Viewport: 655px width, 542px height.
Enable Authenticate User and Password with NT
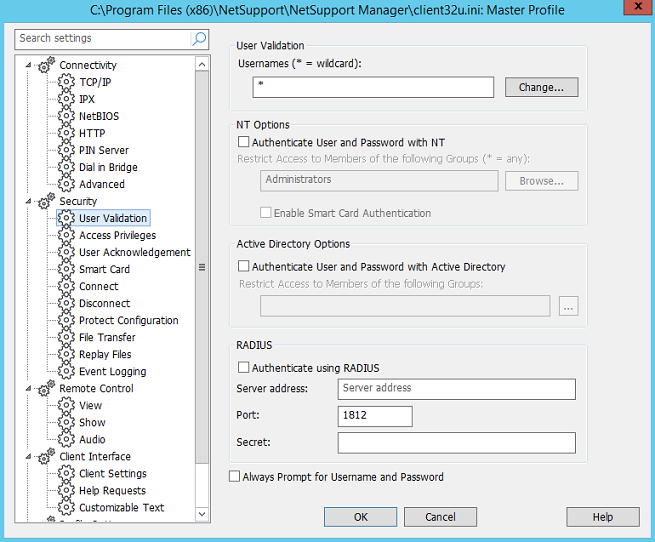244,142
